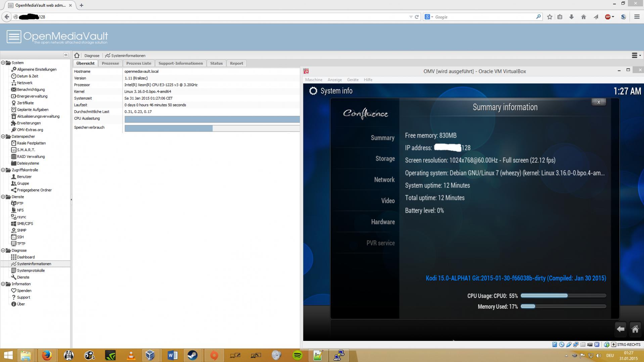Open VirtualBox Anzeige menu
The height and width of the screenshot is (362, 644).
coord(334,80)
